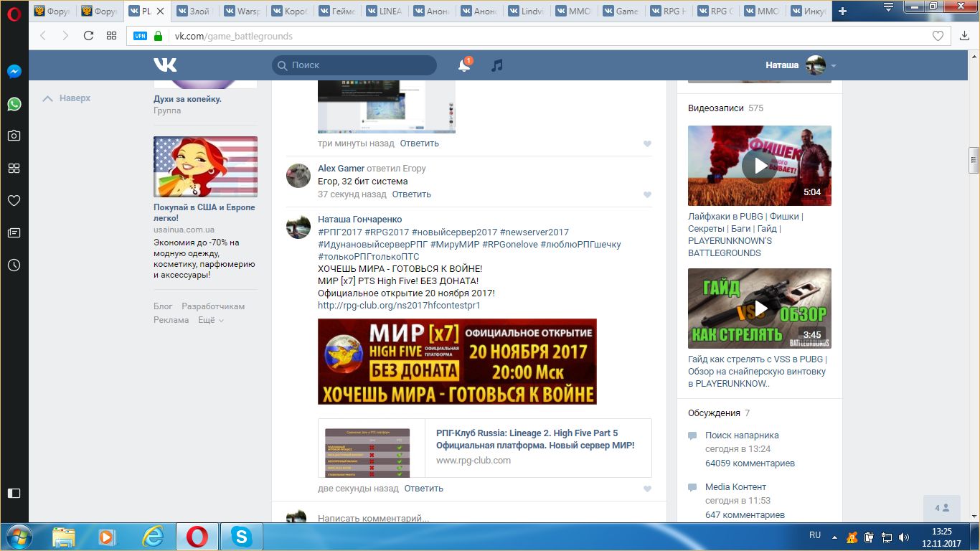Like Alex Gamer's comment with the heart
The image size is (980, 551).
click(647, 195)
